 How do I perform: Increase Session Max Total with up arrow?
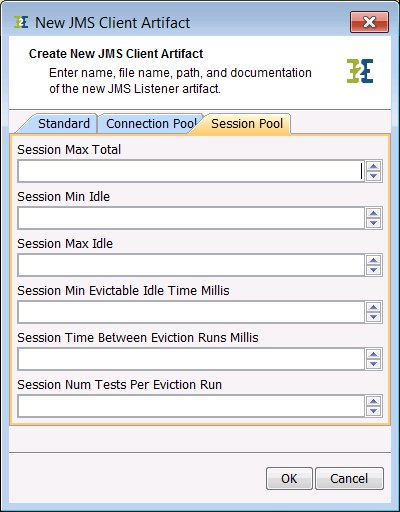coord(373,166)
